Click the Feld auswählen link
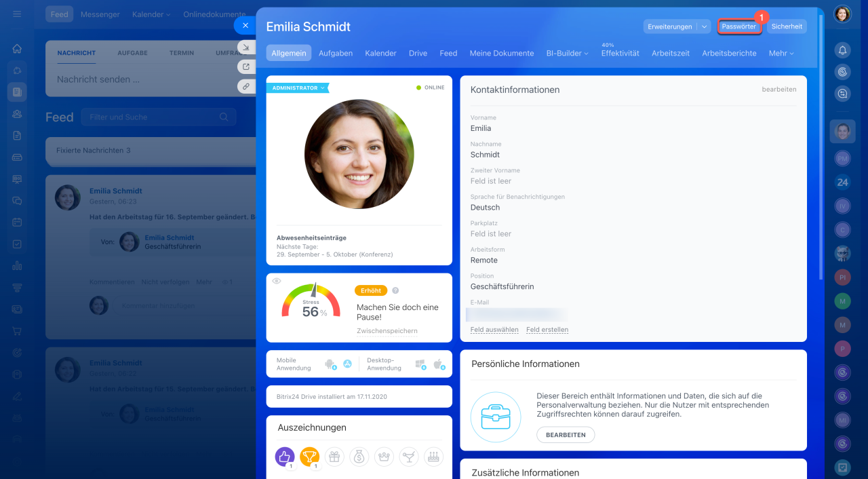The image size is (868, 479). pos(494,330)
